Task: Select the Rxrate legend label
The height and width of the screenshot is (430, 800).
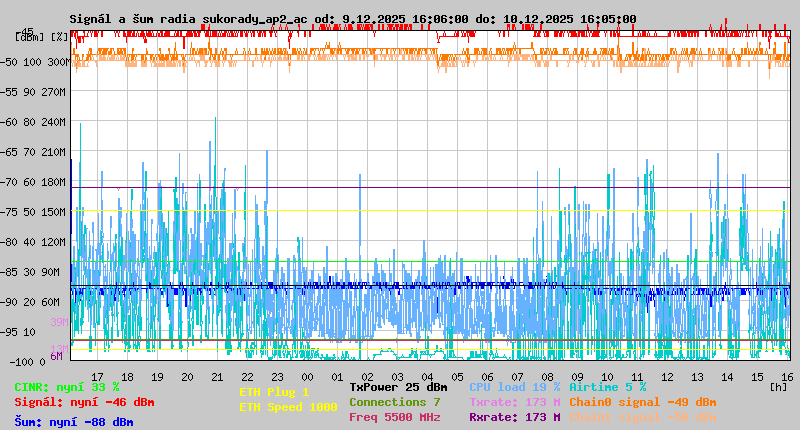Action: [x=514, y=417]
